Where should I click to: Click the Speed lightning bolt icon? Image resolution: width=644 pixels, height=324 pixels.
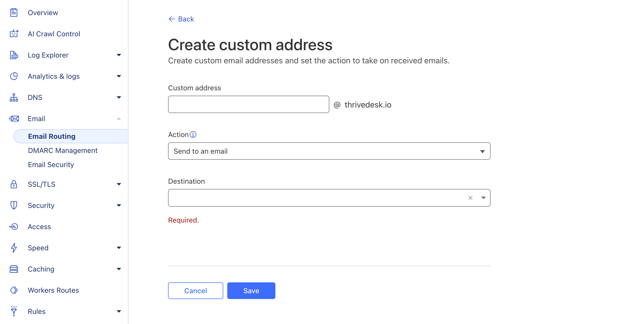pos(14,248)
